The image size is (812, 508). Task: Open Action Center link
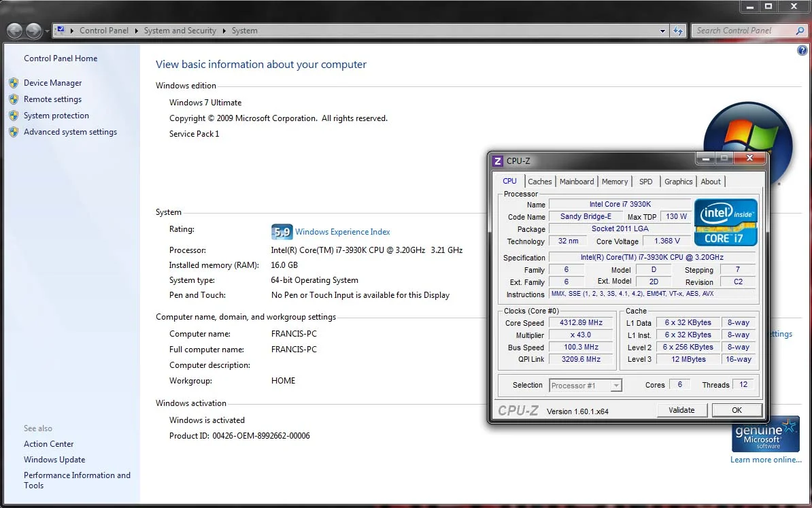(x=49, y=444)
